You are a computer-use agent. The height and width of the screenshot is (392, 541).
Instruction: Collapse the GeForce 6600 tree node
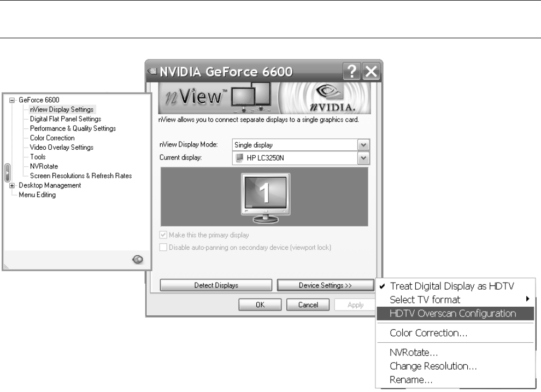(12, 100)
